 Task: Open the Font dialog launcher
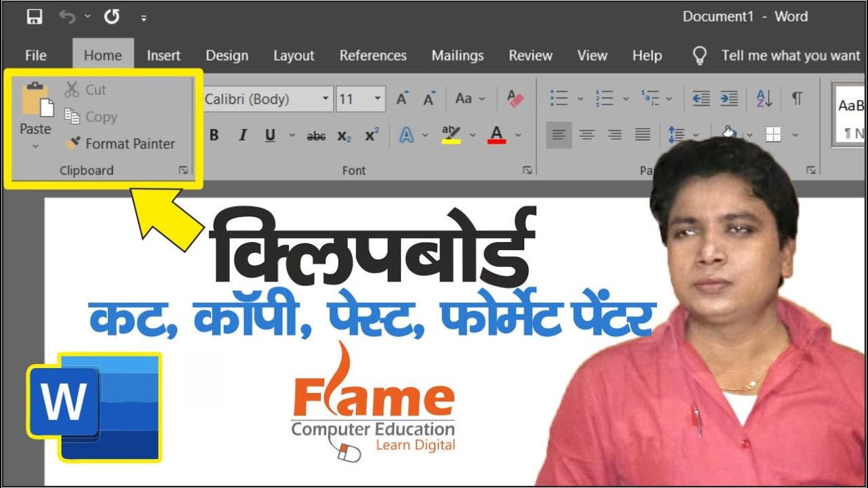coord(527,171)
